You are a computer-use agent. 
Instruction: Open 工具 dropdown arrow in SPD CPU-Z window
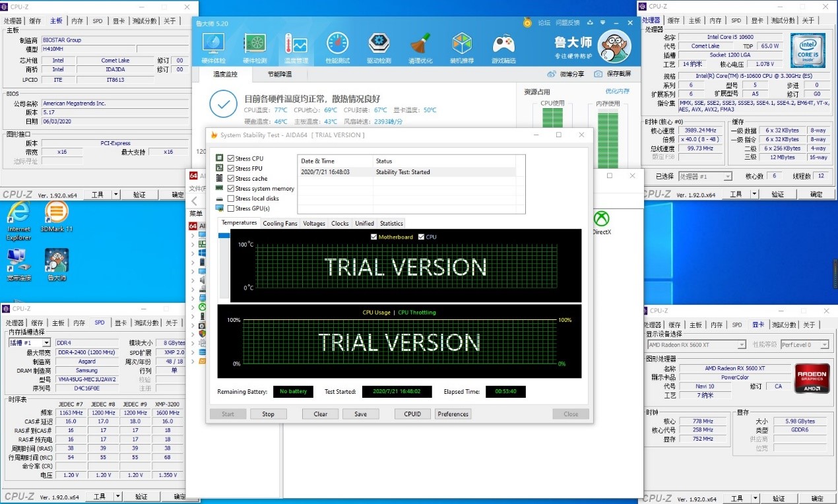pyautogui.click(x=117, y=496)
